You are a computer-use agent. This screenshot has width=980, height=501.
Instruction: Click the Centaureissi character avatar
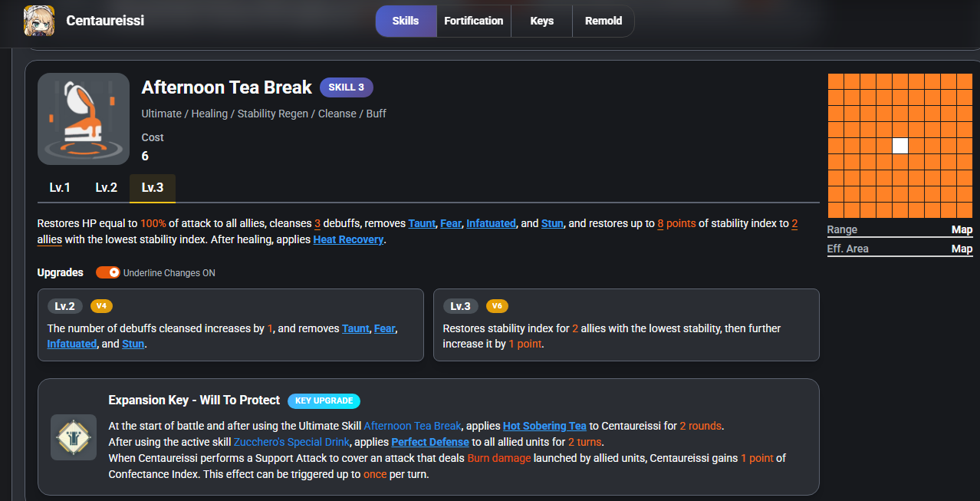pyautogui.click(x=38, y=21)
